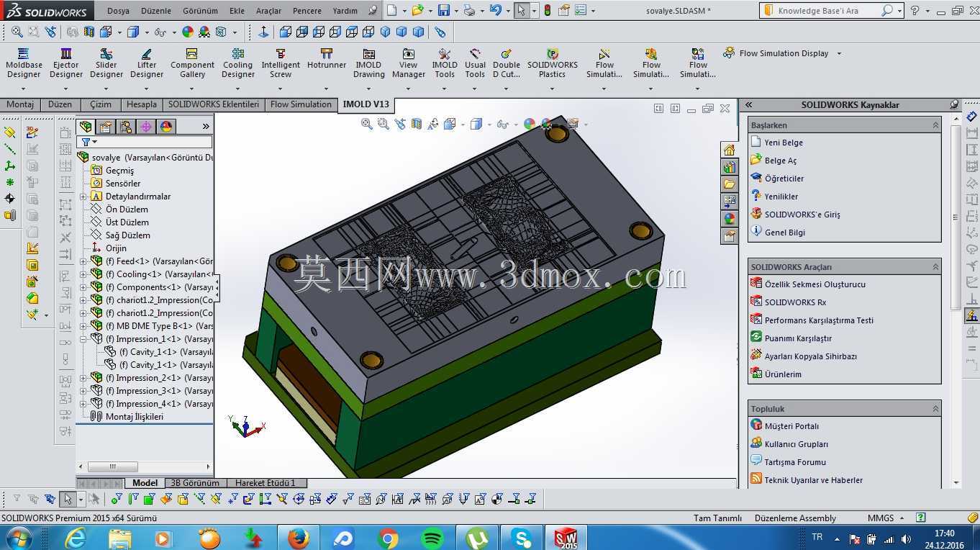Launch the Slider Designer tool
980x550 pixels.
click(x=106, y=63)
